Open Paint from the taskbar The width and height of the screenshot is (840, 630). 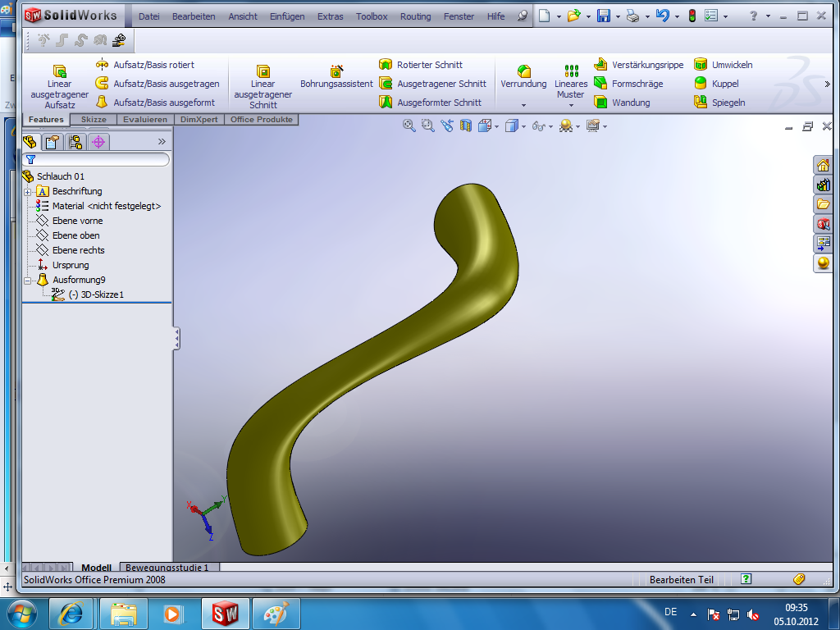pos(276,614)
